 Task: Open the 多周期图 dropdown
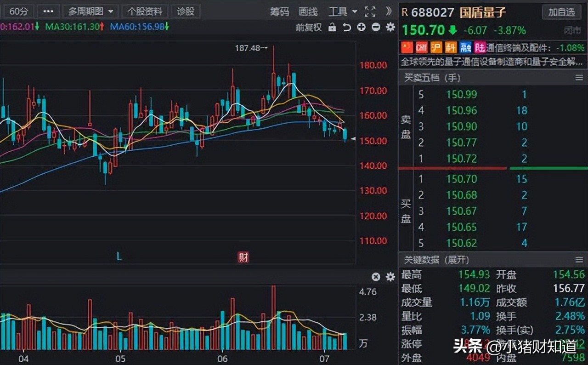tap(90, 11)
